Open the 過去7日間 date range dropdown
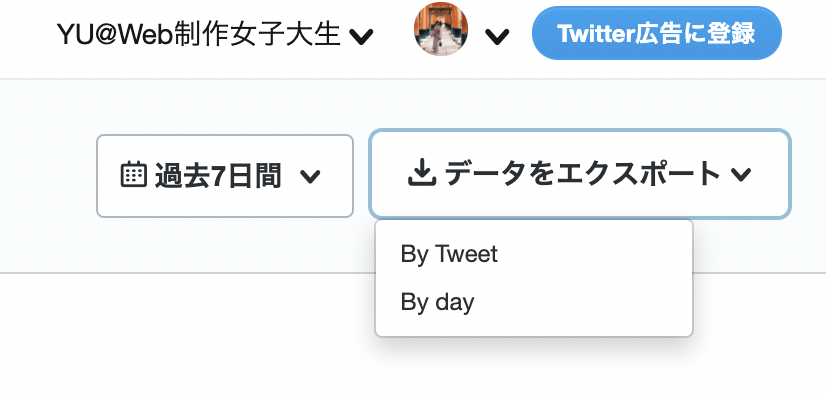The height and width of the screenshot is (398, 826). (225, 176)
